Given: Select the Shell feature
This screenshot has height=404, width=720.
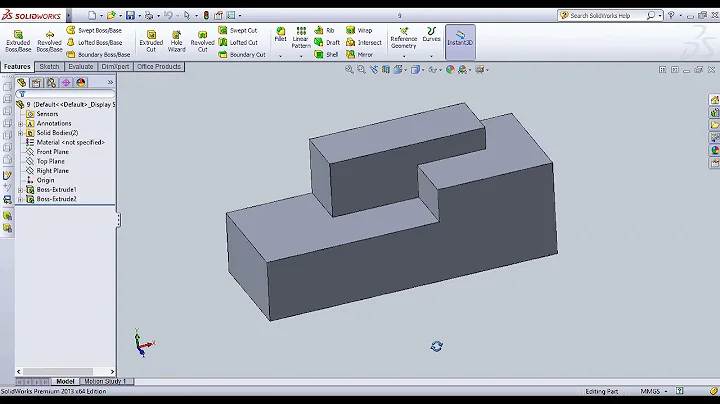Looking at the screenshot, I should pyautogui.click(x=326, y=54).
